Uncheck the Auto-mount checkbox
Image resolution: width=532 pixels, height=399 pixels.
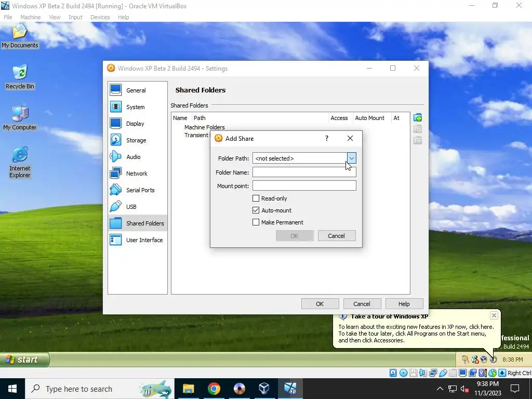(x=256, y=210)
